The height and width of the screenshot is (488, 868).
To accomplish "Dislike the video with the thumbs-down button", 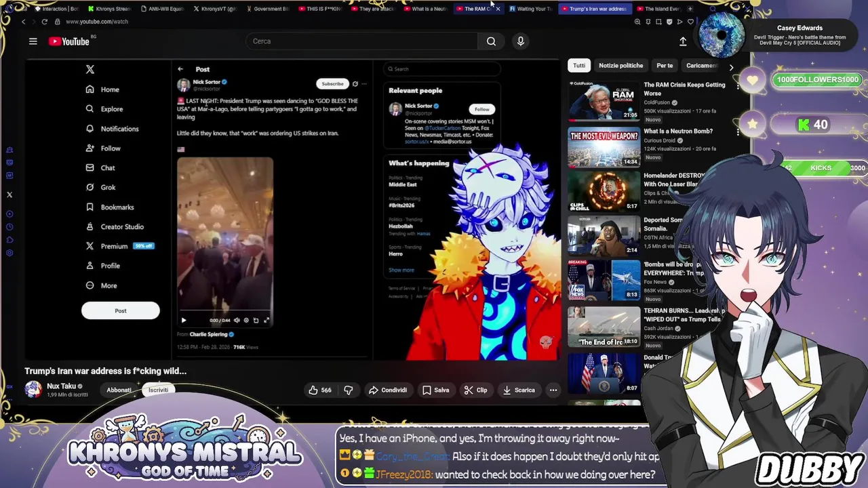I will click(349, 390).
